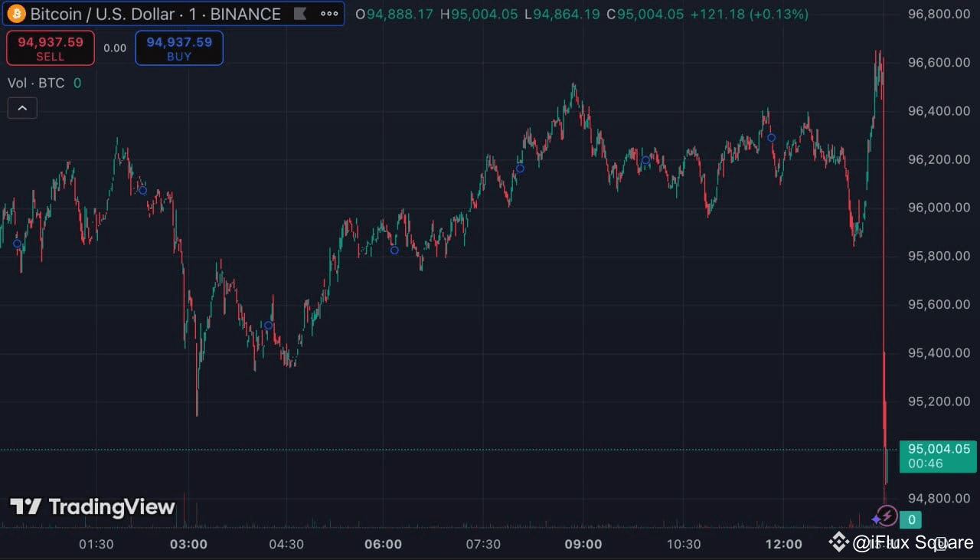980x560 pixels.
Task: Click the 07:30 time axis label
Action: pyautogui.click(x=483, y=544)
